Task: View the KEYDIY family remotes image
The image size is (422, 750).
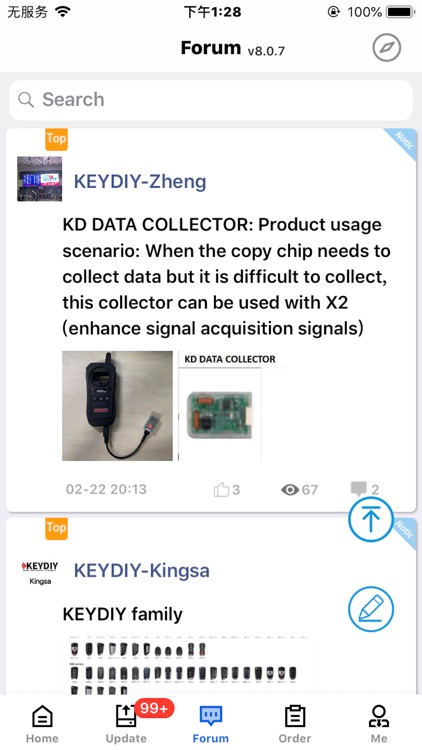Action: [188, 665]
